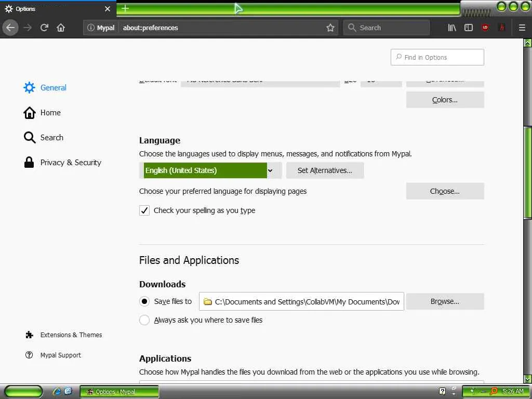Select Save files to radio button
This screenshot has width=532, height=399.
point(144,301)
